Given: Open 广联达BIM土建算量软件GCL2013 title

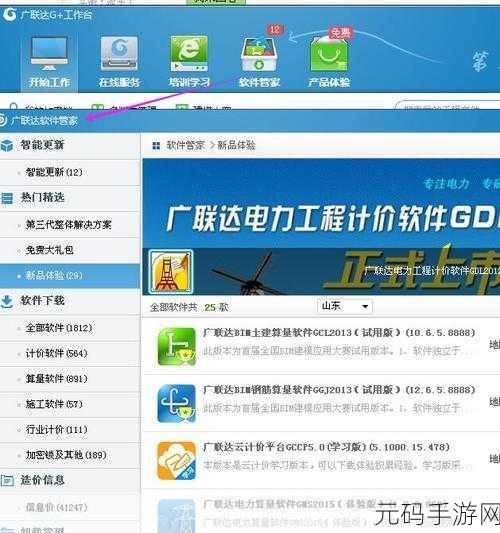Looking at the screenshot, I should point(339,332).
